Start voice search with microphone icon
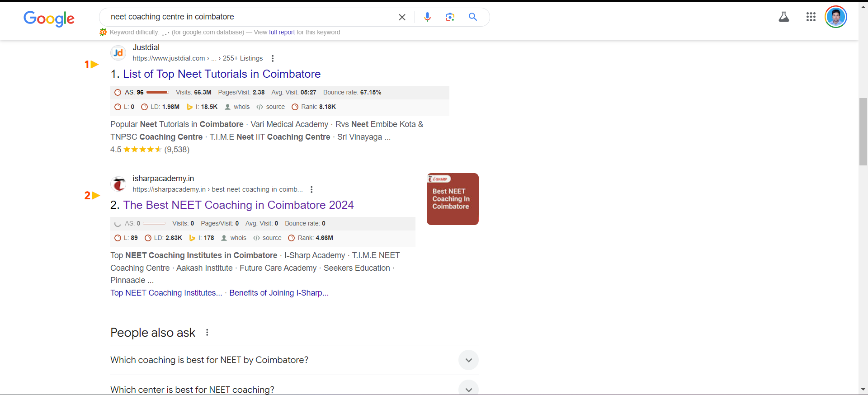The height and width of the screenshot is (395, 868). coord(427,17)
